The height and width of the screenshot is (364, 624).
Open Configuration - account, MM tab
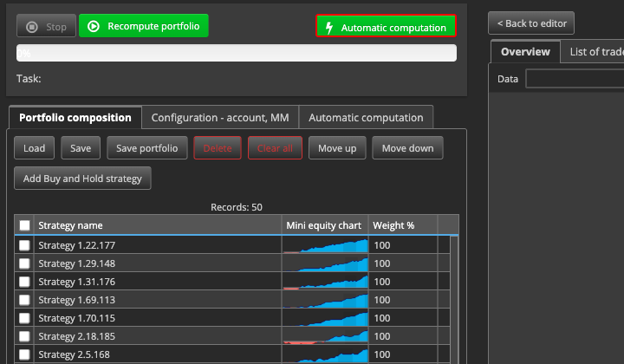pyautogui.click(x=220, y=117)
